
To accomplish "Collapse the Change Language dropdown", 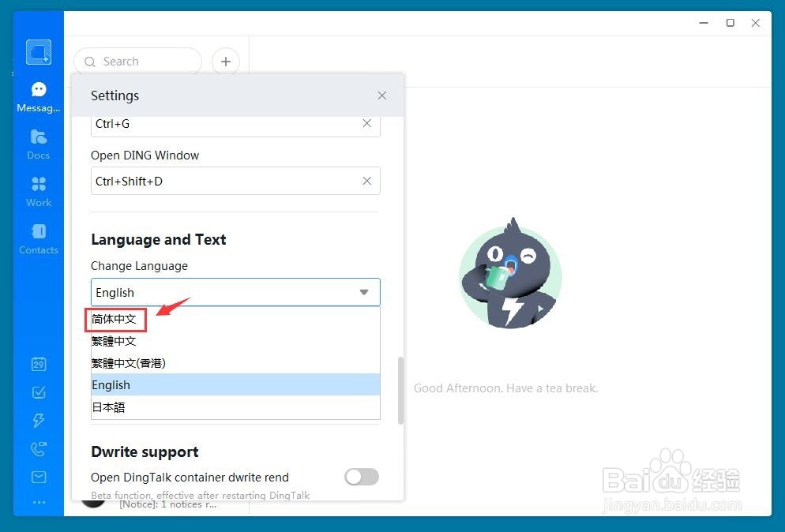I will 364,292.
